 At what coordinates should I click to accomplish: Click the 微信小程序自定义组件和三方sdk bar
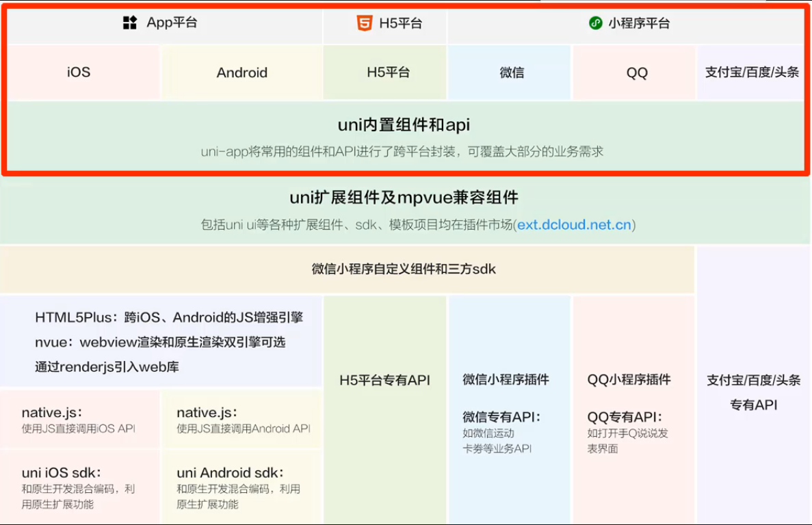pyautogui.click(x=347, y=269)
